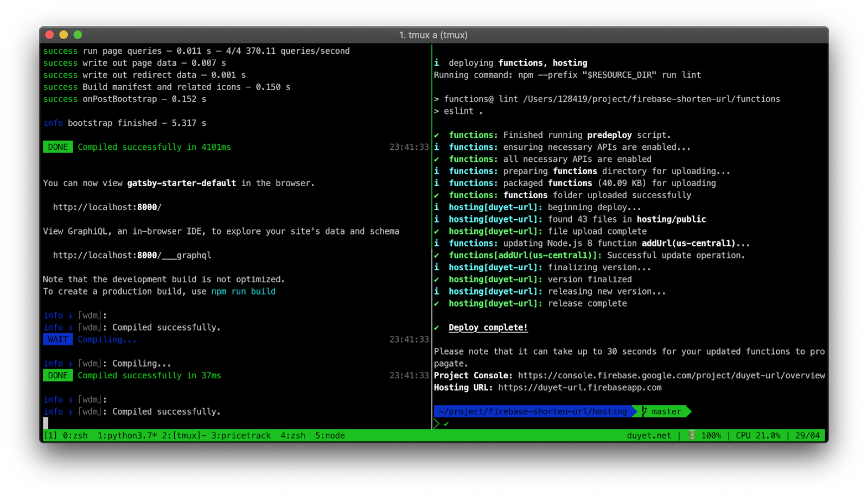Click the Compiled successfully in 4101ms text
The height and width of the screenshot is (495, 868).
click(155, 147)
